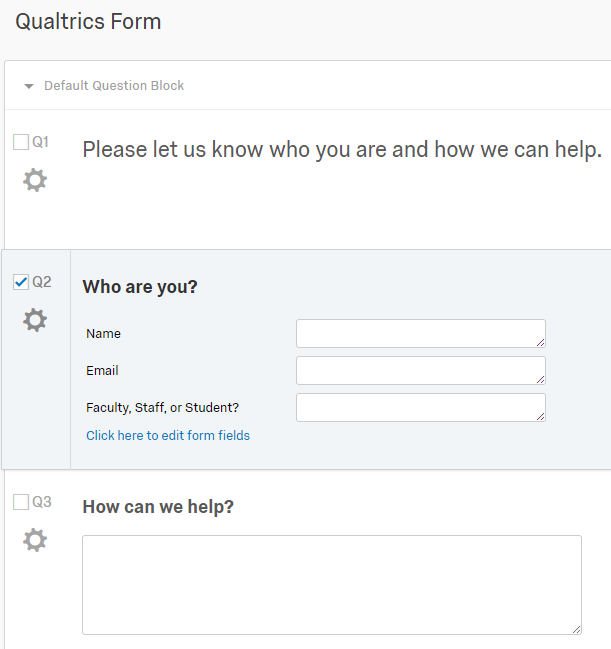Click the Email field label
This screenshot has height=649, width=611.
102,370
